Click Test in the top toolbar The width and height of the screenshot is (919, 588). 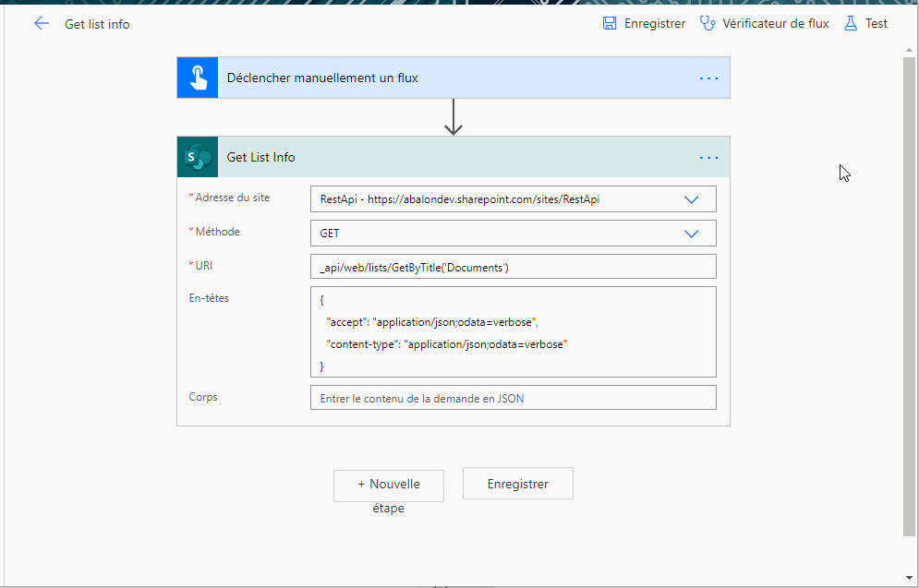click(877, 23)
